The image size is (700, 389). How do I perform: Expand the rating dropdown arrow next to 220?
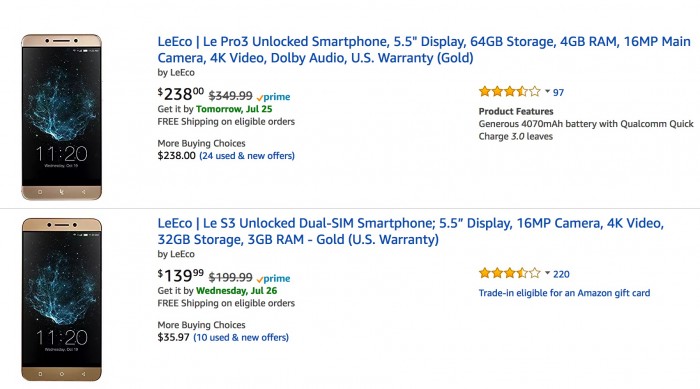tap(547, 273)
